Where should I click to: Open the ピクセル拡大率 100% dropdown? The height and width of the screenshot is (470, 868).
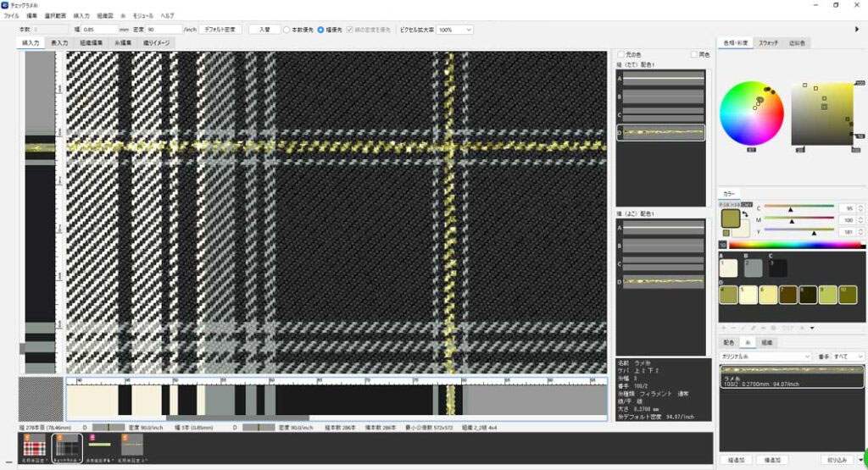tap(456, 30)
